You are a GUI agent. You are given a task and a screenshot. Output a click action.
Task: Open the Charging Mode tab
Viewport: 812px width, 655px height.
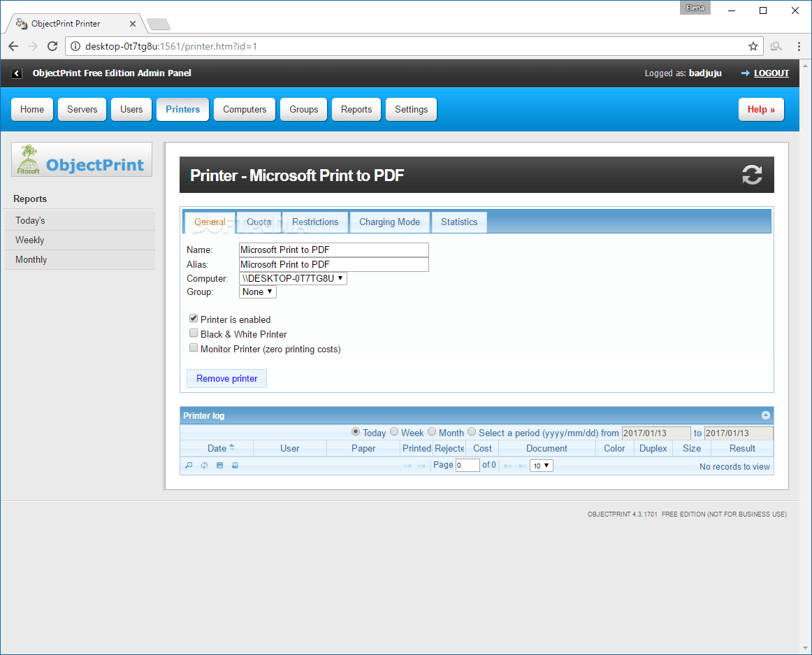389,222
